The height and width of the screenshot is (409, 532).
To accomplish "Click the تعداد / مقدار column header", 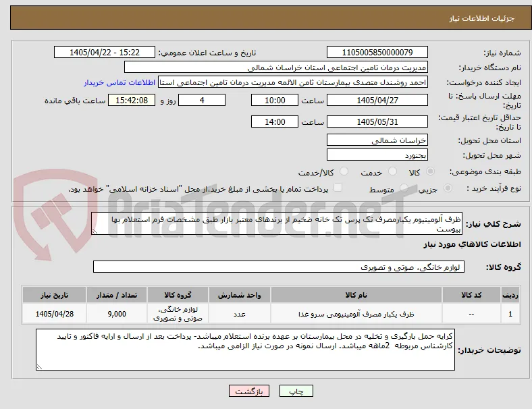I will (117, 295).
